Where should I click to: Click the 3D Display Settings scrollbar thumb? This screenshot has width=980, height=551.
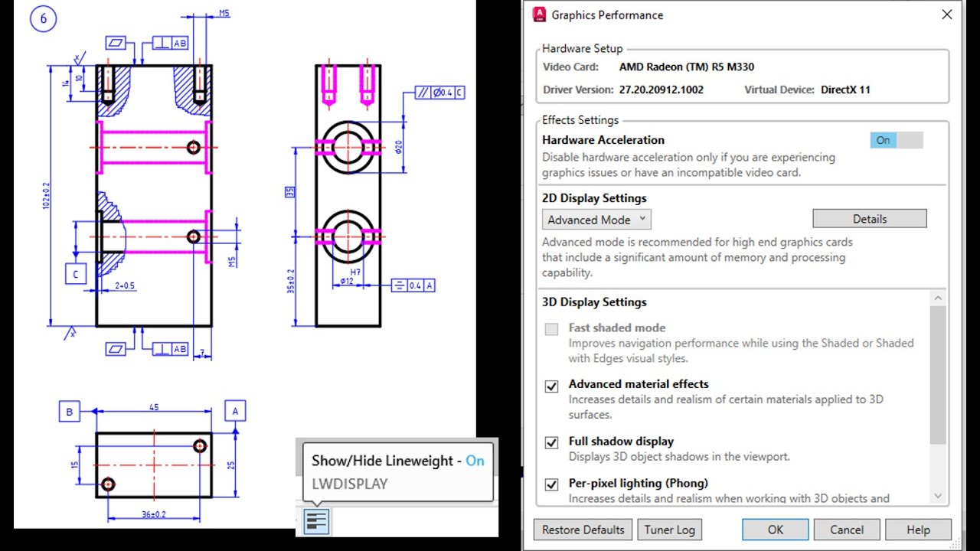click(x=939, y=374)
